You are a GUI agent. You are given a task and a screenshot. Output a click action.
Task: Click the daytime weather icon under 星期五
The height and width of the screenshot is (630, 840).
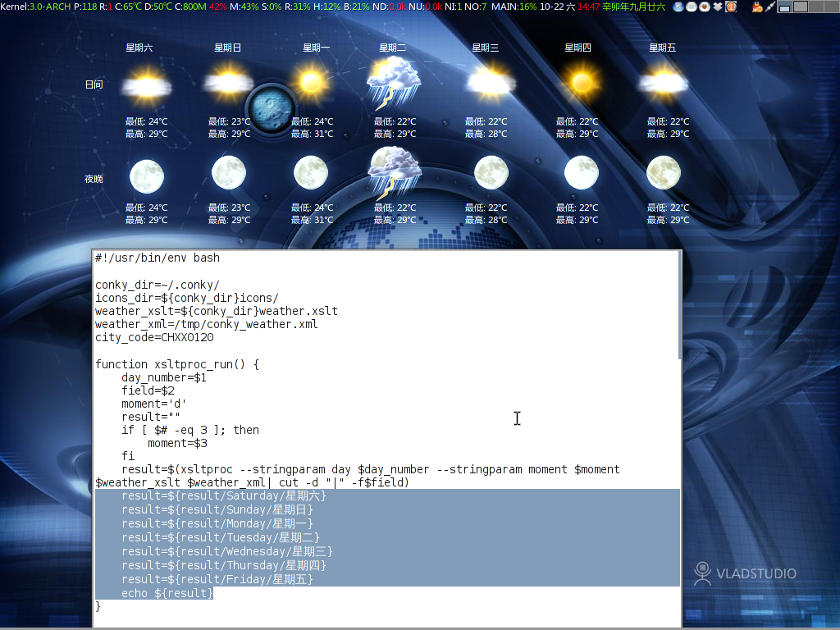pyautogui.click(x=664, y=83)
